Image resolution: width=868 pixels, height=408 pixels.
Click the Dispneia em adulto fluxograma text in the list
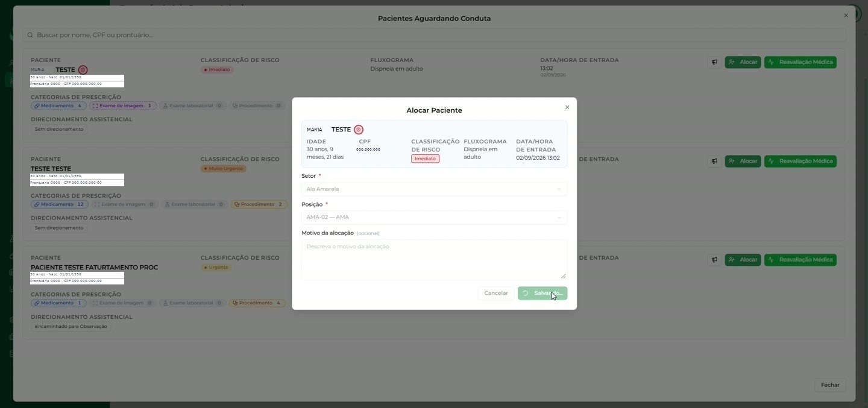point(397,69)
